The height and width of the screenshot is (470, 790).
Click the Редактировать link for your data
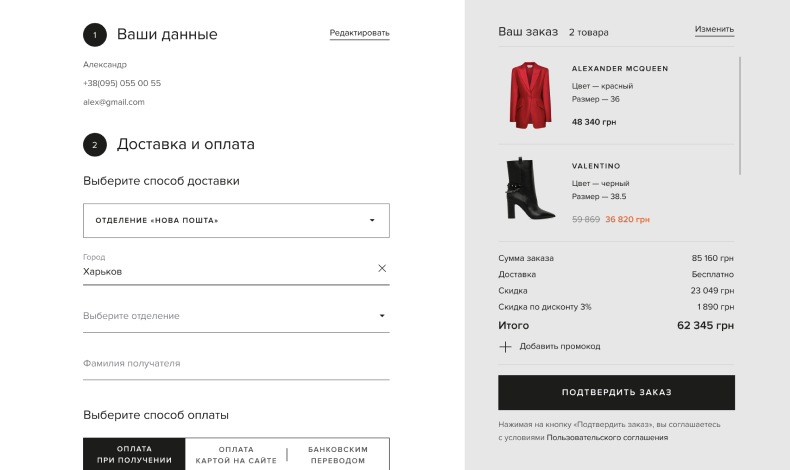(x=359, y=33)
